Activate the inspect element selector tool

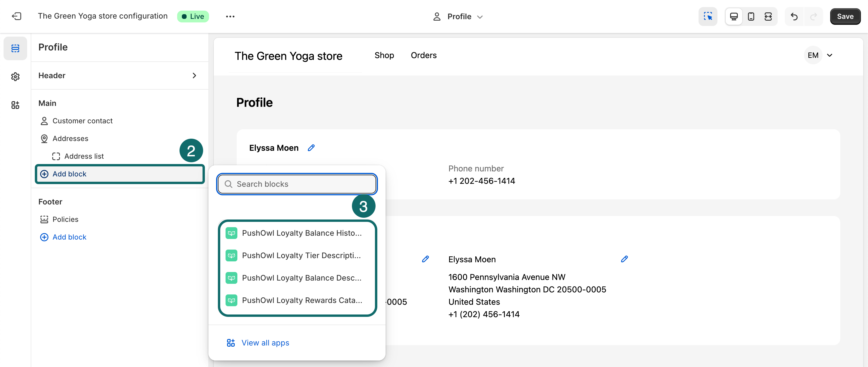click(x=708, y=16)
